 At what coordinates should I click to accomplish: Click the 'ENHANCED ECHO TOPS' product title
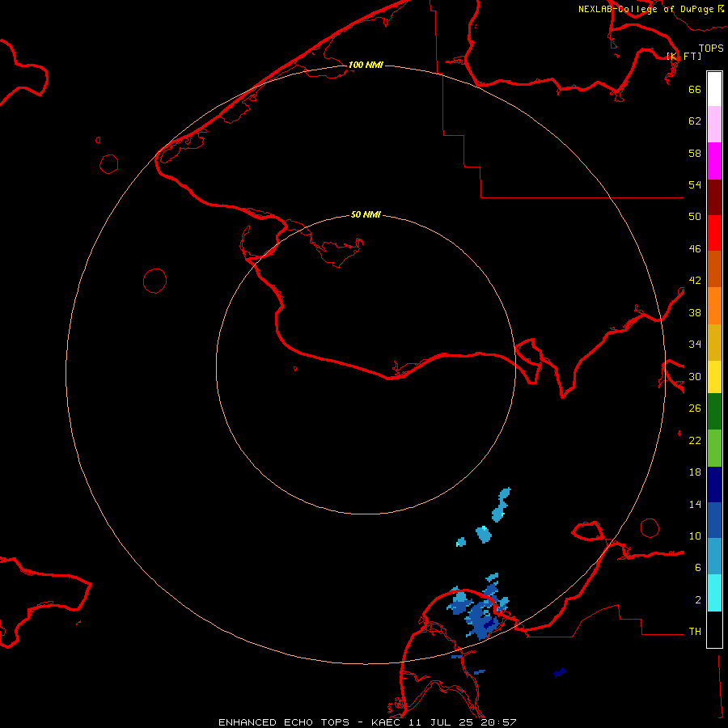click(284, 722)
